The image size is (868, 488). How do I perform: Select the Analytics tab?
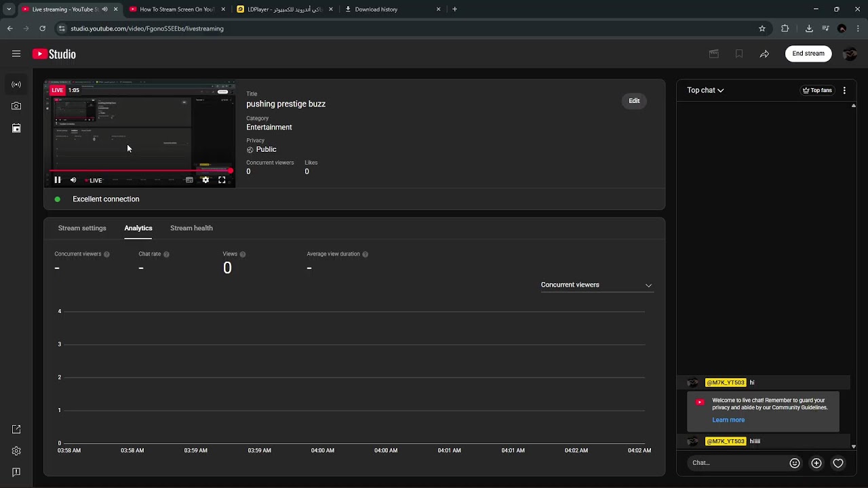[138, 228]
